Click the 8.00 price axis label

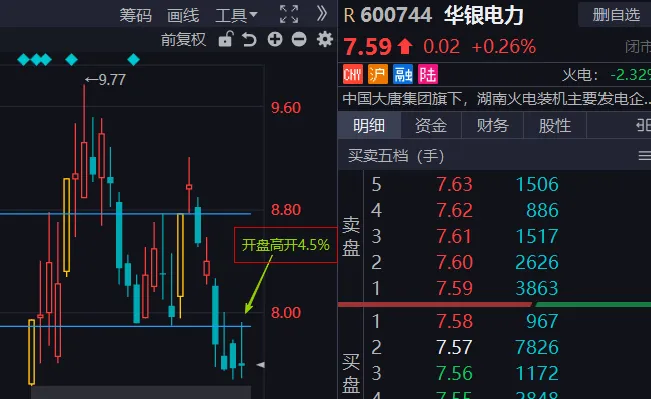286,313
